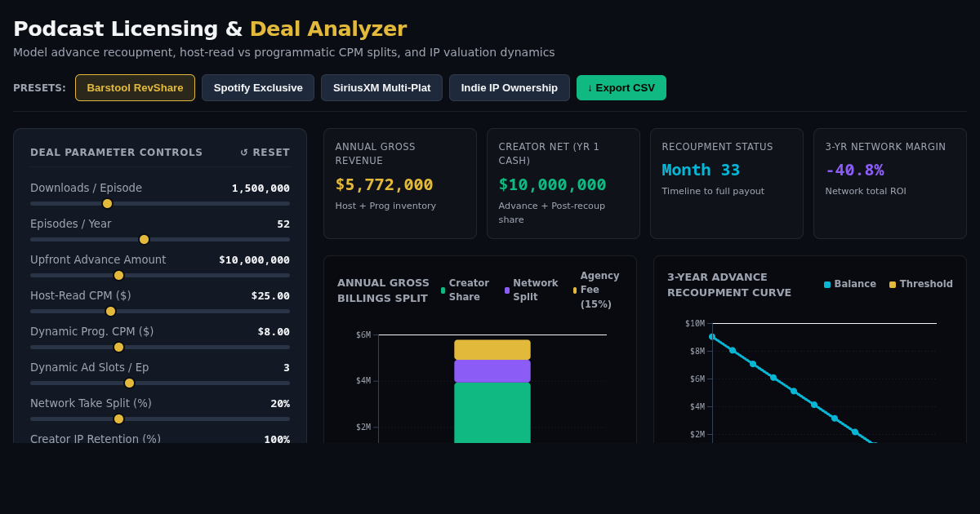Click the Balance legend swatch
The height and width of the screenshot is (514, 980).
pyautogui.click(x=827, y=285)
